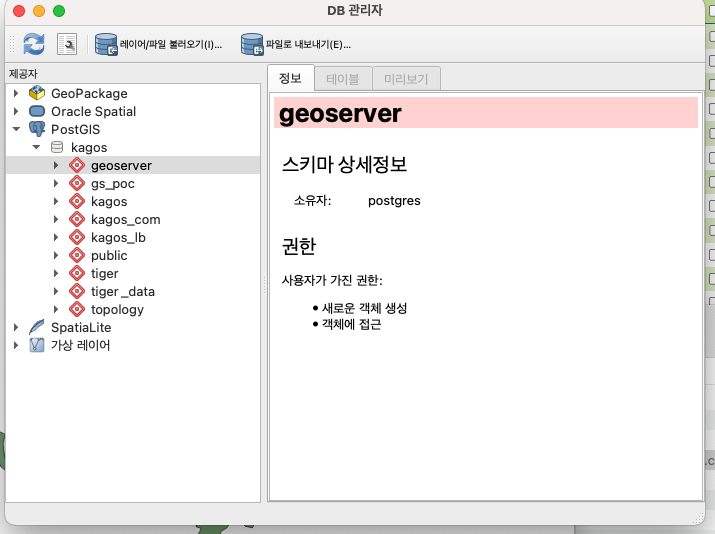This screenshot has width=715, height=534.
Task: Click the tiger_data schema diamond icon
Action: tap(77, 291)
